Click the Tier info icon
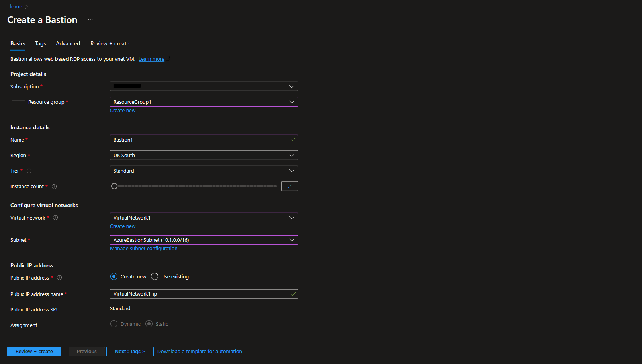 (29, 171)
